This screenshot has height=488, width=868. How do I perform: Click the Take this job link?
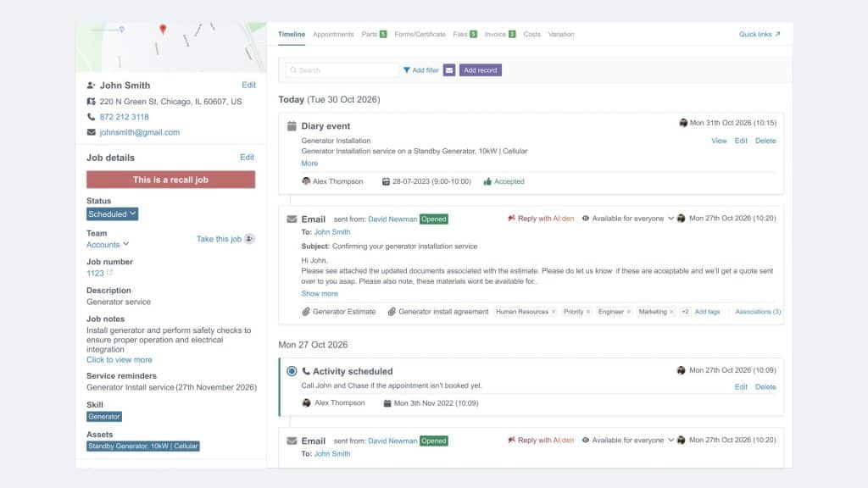[x=219, y=239]
